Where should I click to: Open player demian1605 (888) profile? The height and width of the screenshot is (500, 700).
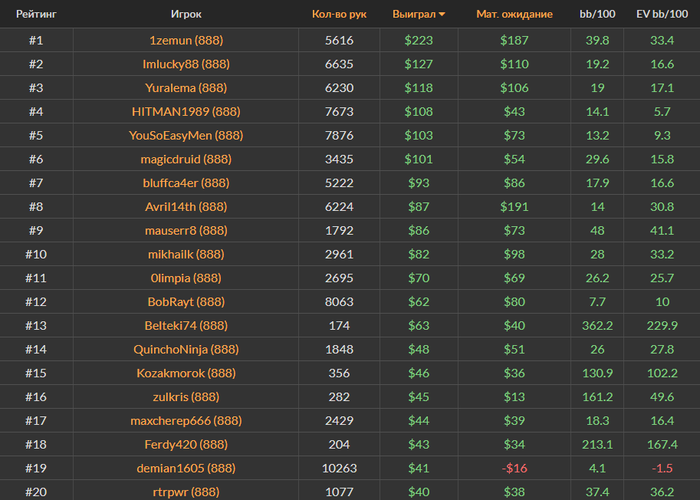tap(186, 468)
